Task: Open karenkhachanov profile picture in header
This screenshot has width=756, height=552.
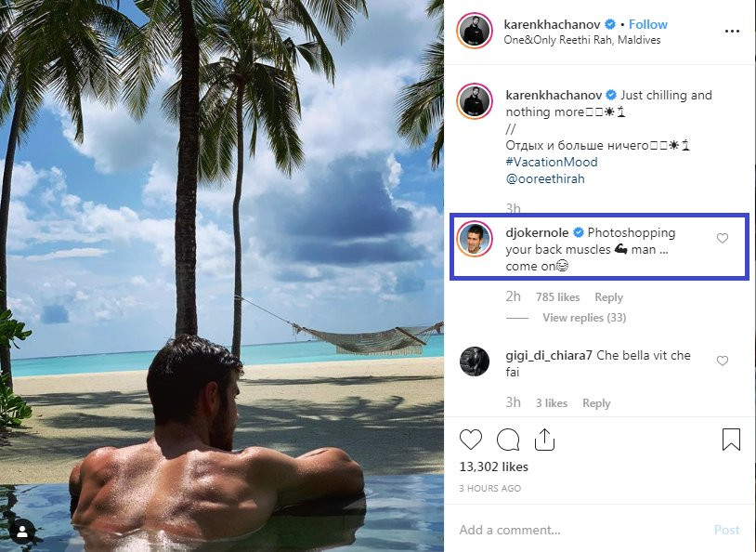Action: (x=475, y=31)
